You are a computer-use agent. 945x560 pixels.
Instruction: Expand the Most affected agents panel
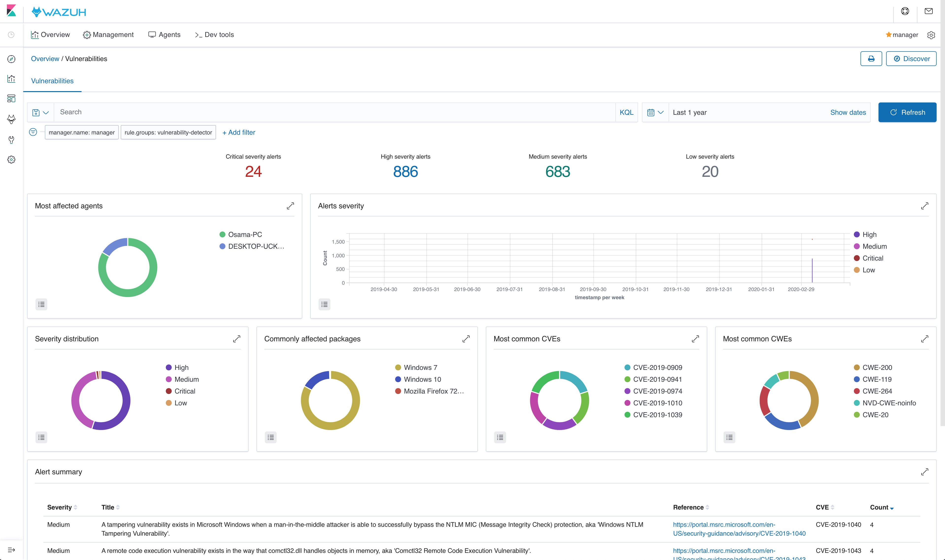(290, 206)
